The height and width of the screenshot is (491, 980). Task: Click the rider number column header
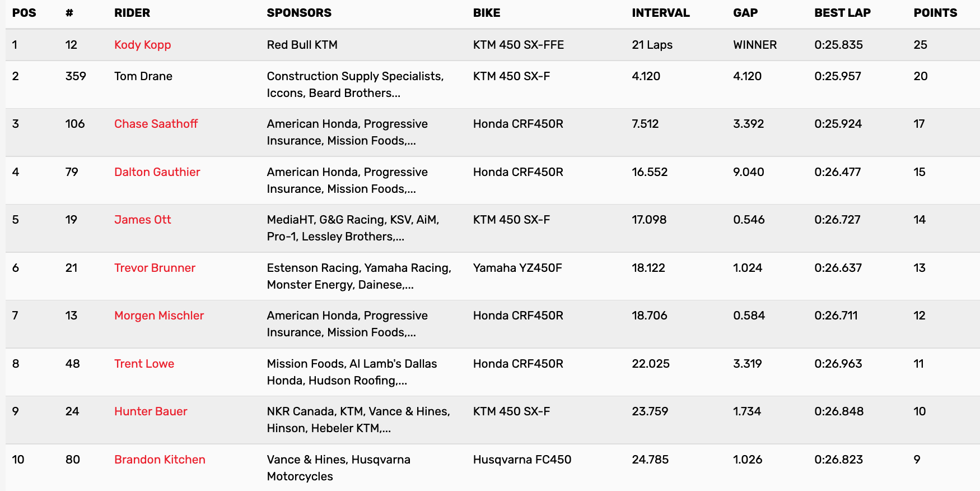[x=69, y=13]
